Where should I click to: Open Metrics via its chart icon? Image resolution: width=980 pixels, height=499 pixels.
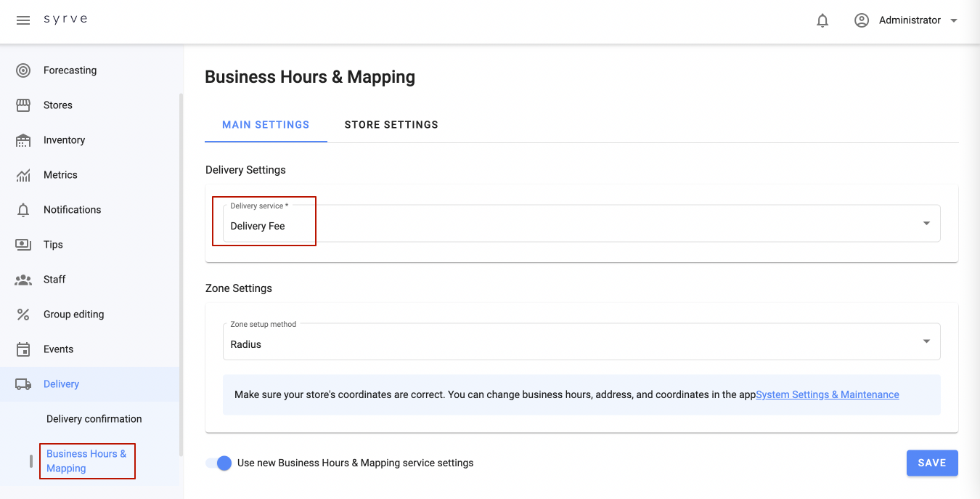(x=23, y=175)
